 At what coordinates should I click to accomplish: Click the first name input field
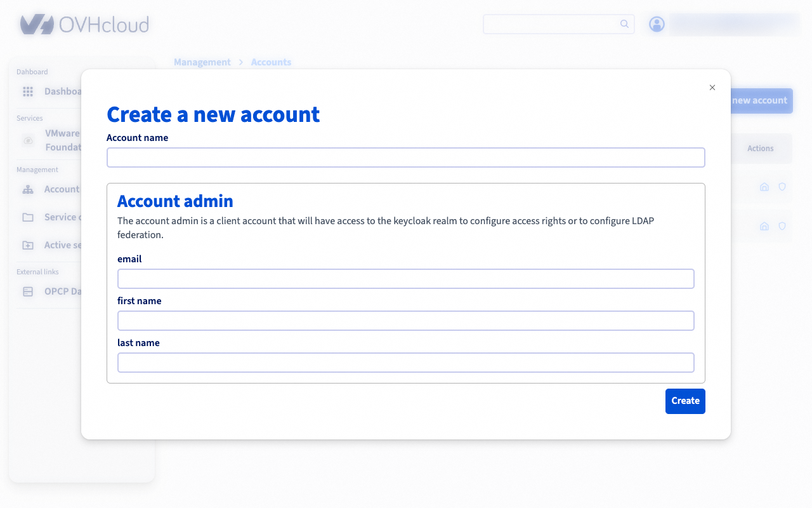coord(406,320)
